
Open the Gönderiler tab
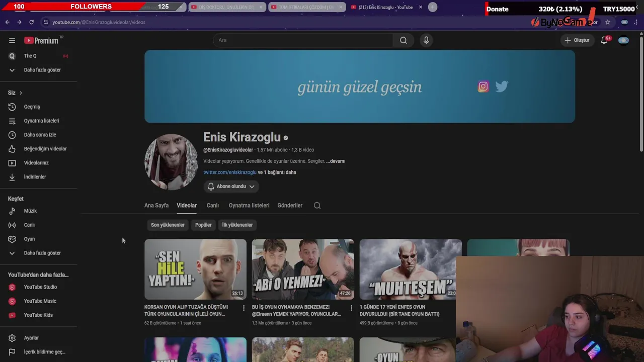(x=290, y=205)
